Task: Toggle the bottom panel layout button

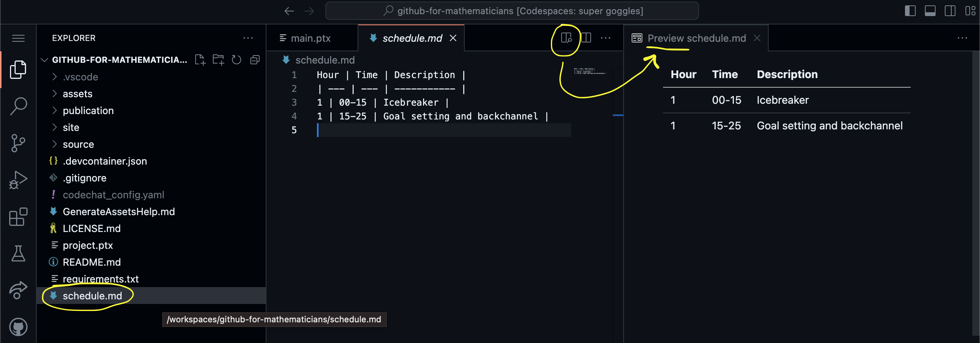Action: pos(930,11)
